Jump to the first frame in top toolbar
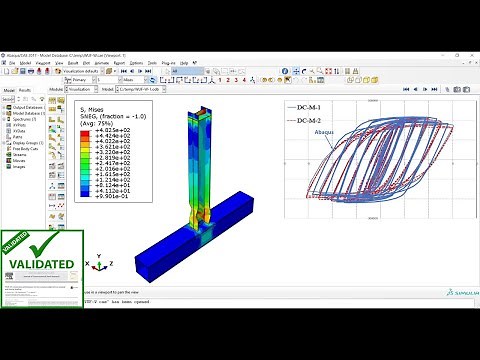Image resolution: width=480 pixels, height=360 pixels. point(124,71)
